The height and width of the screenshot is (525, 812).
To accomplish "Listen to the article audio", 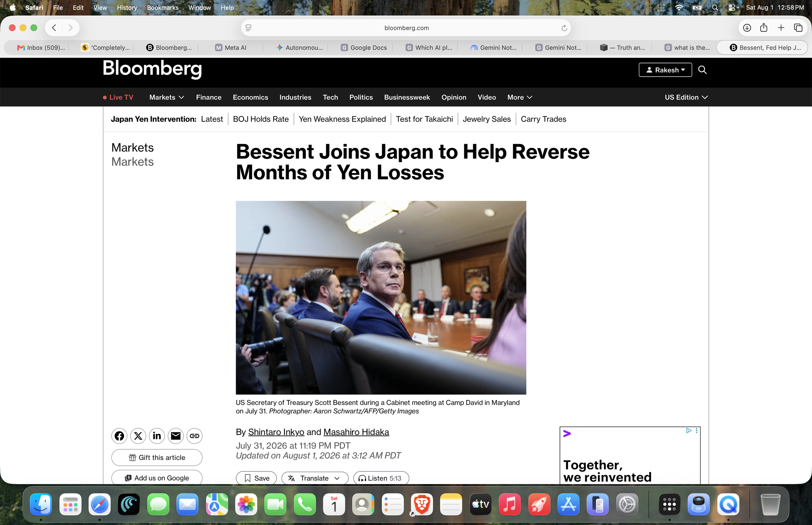I will [x=381, y=478].
